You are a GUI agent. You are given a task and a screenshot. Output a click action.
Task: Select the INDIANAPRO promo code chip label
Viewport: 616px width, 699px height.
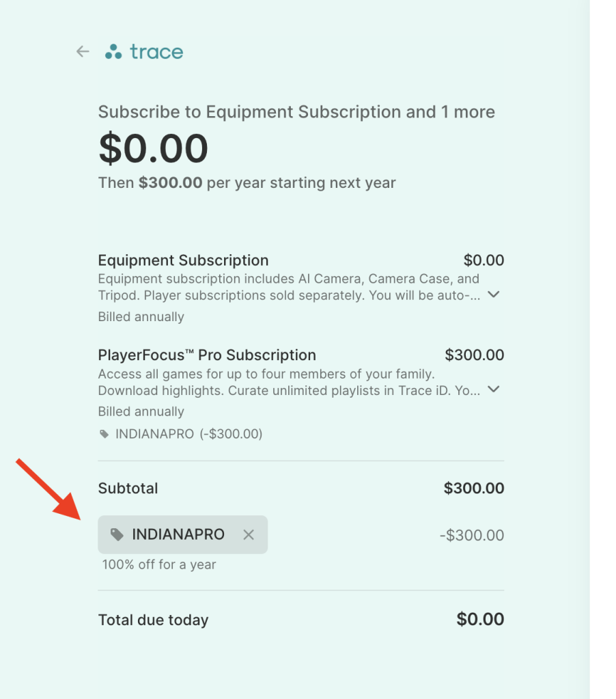pyautogui.click(x=178, y=534)
